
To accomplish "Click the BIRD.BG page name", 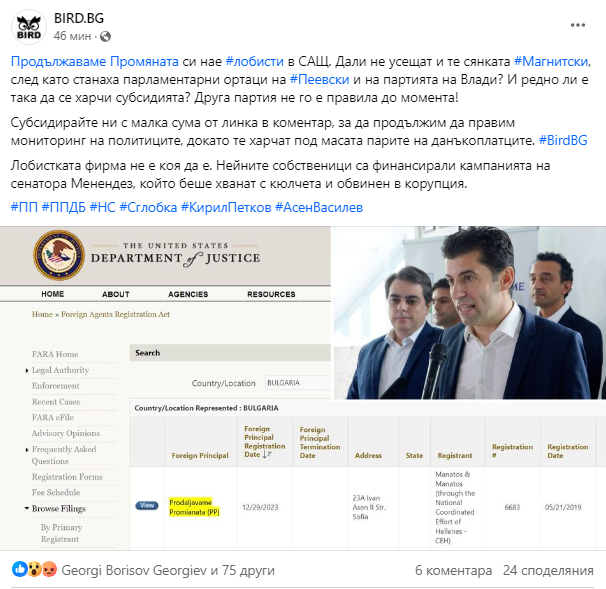I will pyautogui.click(x=79, y=18).
